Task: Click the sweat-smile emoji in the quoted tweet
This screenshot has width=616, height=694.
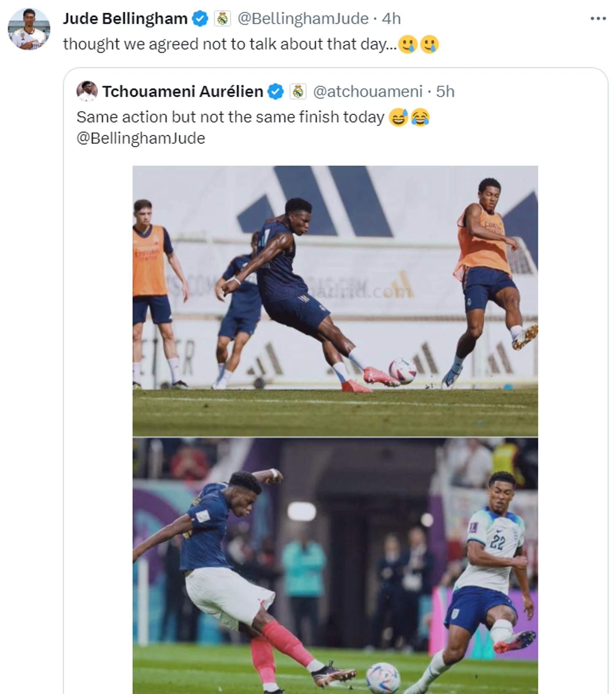Action: [x=398, y=117]
